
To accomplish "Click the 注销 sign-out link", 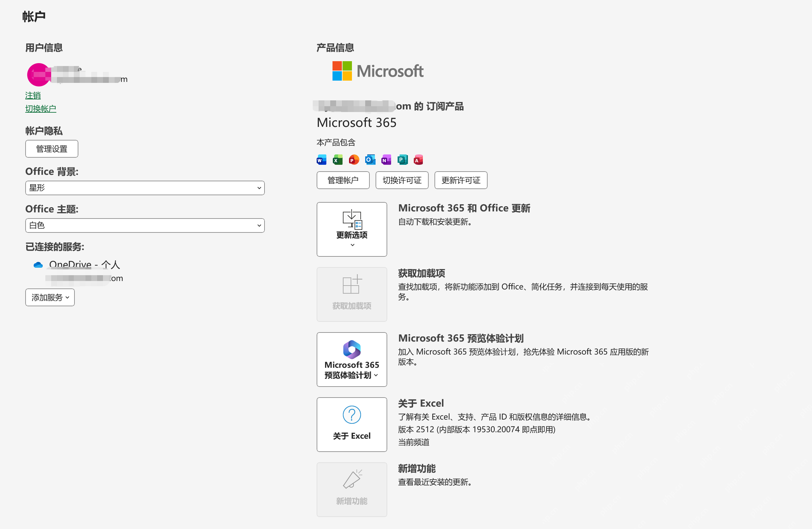I will click(x=33, y=96).
